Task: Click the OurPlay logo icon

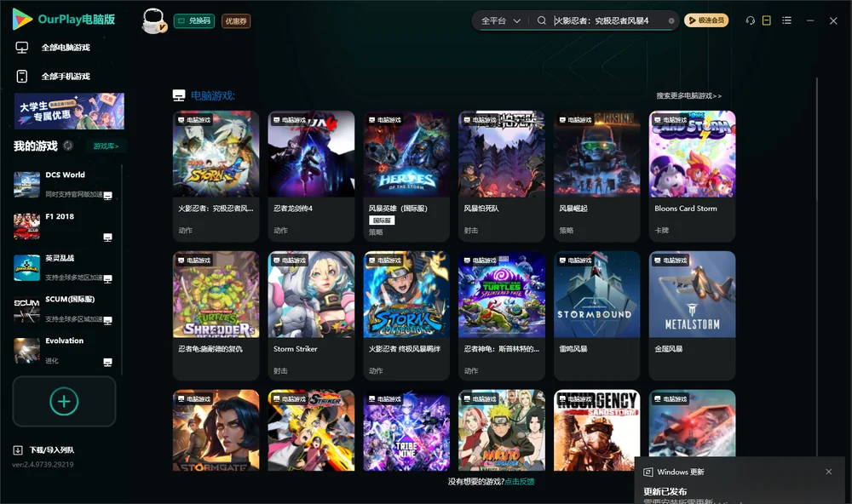Action: click(22, 20)
